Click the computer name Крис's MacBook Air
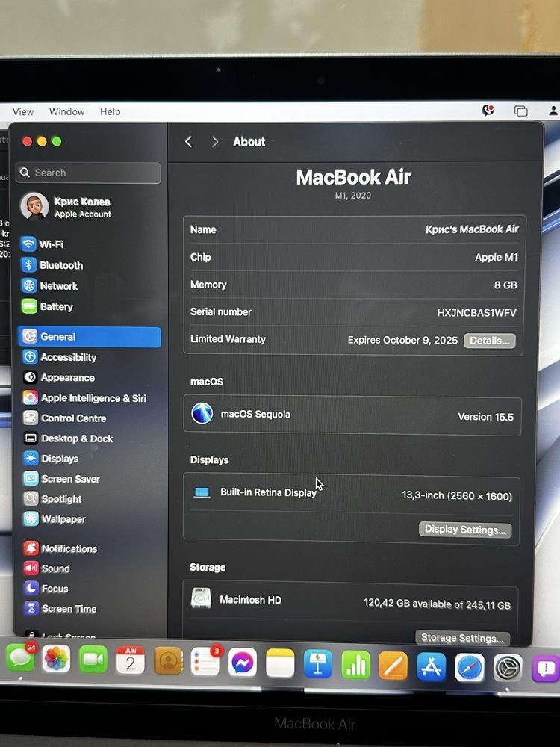Image resolution: width=560 pixels, height=747 pixels. click(x=472, y=229)
